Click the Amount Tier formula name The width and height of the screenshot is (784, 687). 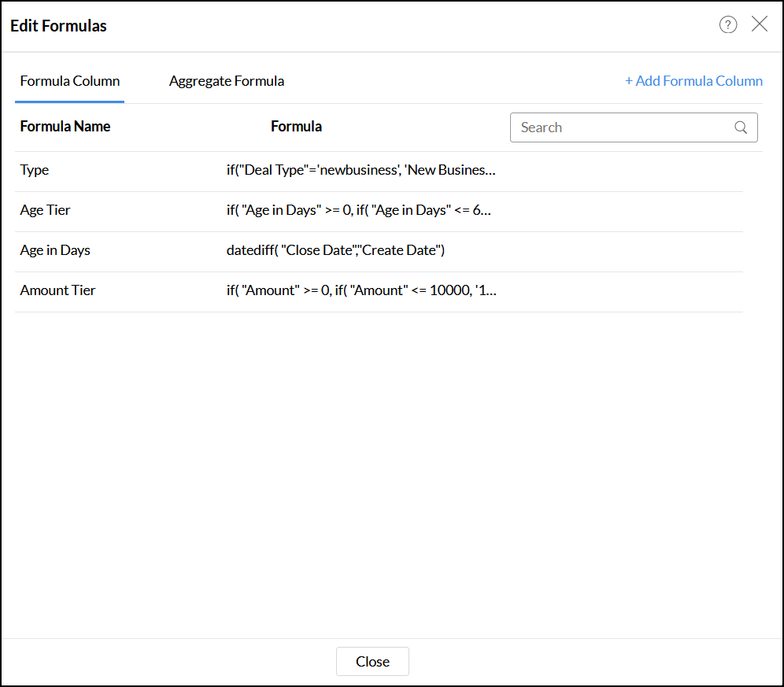pos(58,290)
